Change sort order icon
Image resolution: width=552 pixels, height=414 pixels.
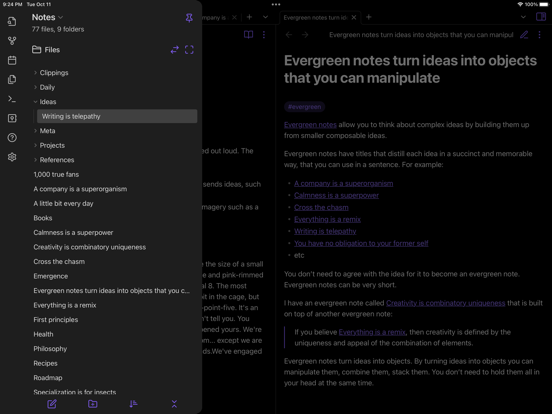coord(133,404)
